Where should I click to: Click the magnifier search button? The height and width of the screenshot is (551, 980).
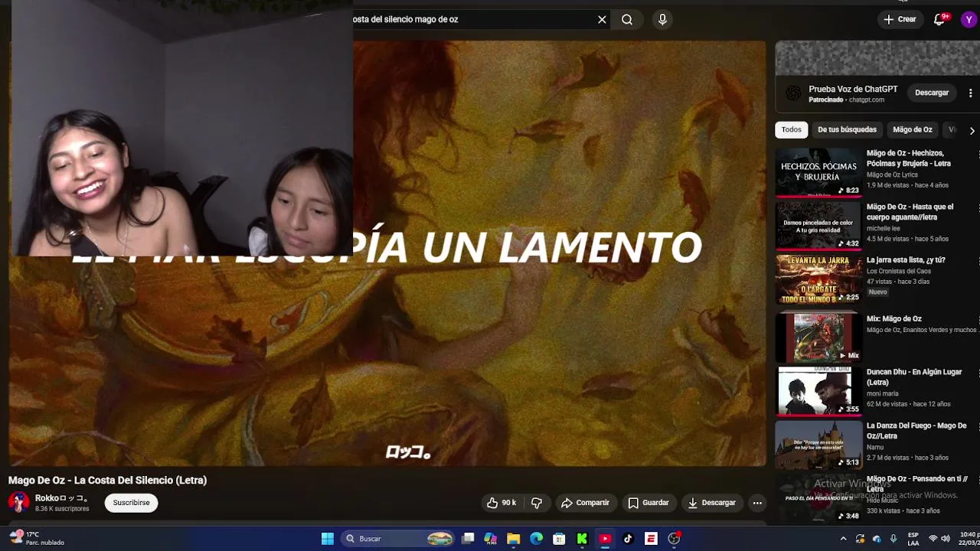(x=627, y=20)
